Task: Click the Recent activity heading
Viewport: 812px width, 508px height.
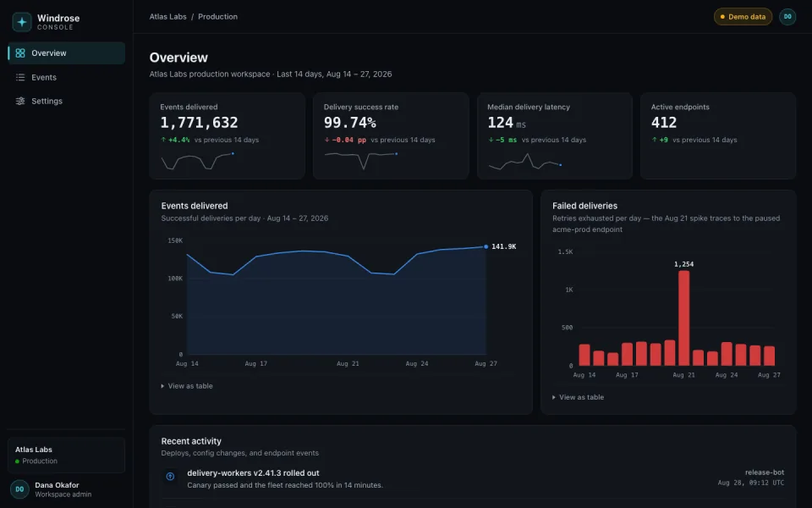Action: 191,441
